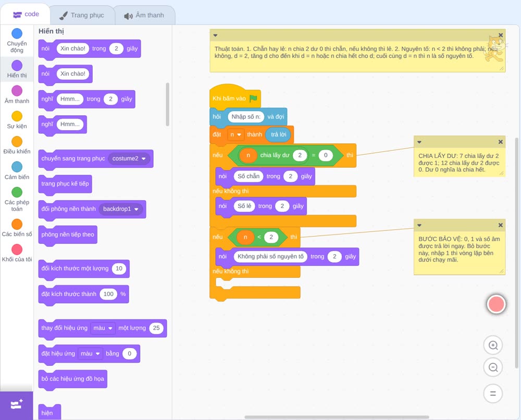
Task: Open the variable n dropdown in đặt block
Action: (235, 134)
